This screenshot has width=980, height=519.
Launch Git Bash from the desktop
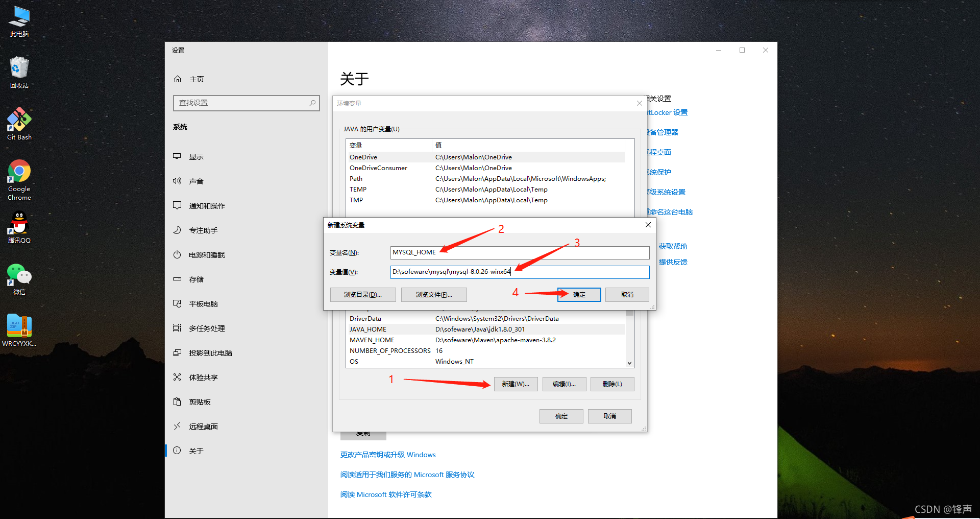point(19,124)
